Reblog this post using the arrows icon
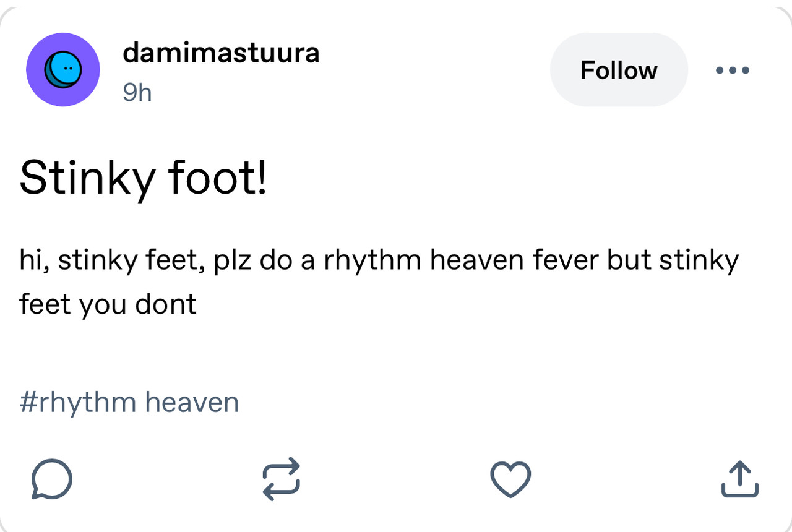Image resolution: width=792 pixels, height=532 pixels. 282,479
